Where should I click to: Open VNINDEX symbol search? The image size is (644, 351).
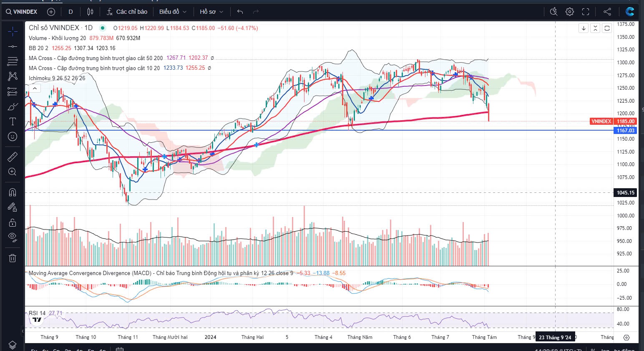(22, 12)
